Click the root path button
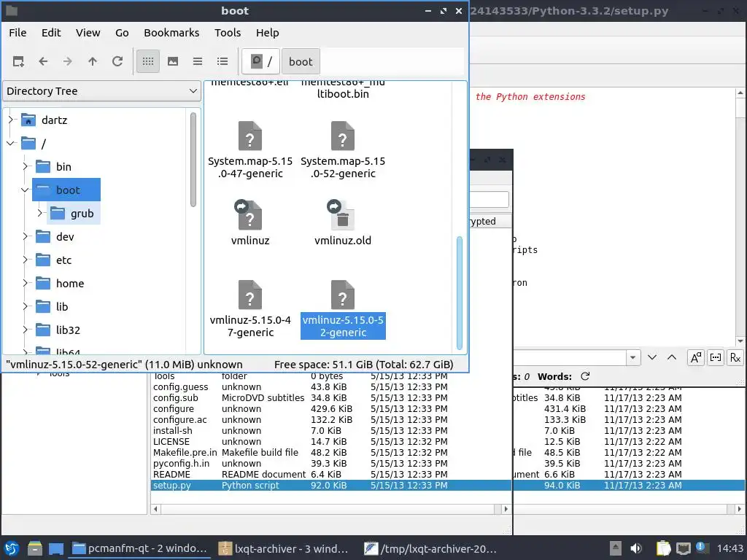747x560 pixels. [260, 61]
